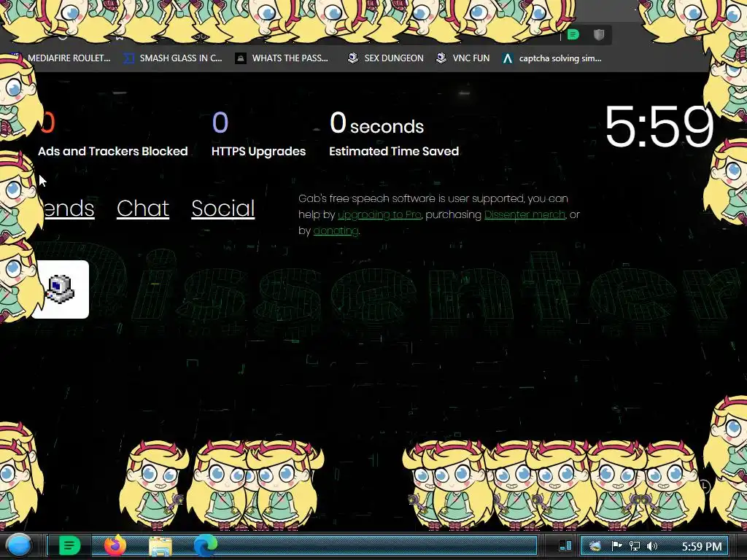
Task: Open the SMASH GLASS IN C... bookmark
Action: (x=172, y=58)
